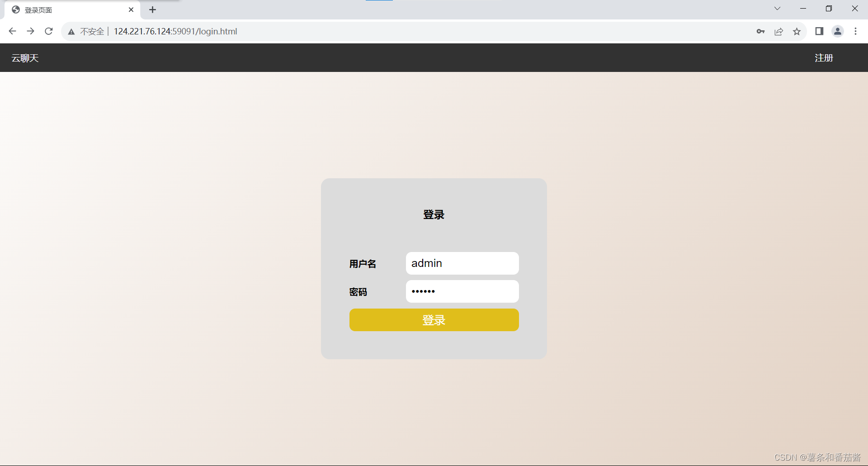
Task: Focus the 密码 password field
Action: pos(462,291)
